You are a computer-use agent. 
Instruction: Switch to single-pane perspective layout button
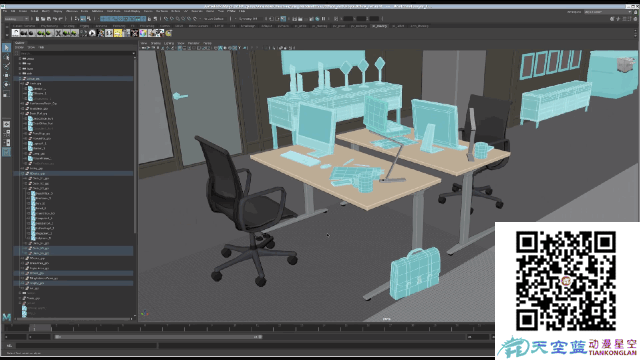pyautogui.click(x=6, y=124)
